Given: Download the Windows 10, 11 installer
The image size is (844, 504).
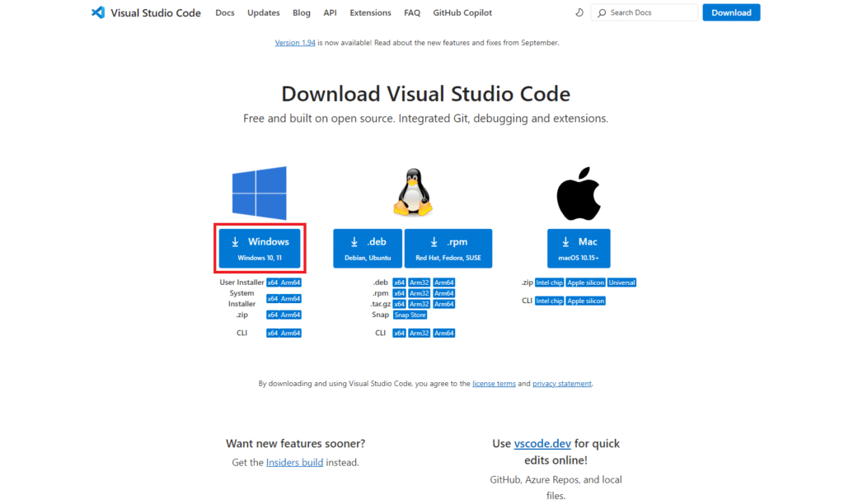Looking at the screenshot, I should 260,248.
